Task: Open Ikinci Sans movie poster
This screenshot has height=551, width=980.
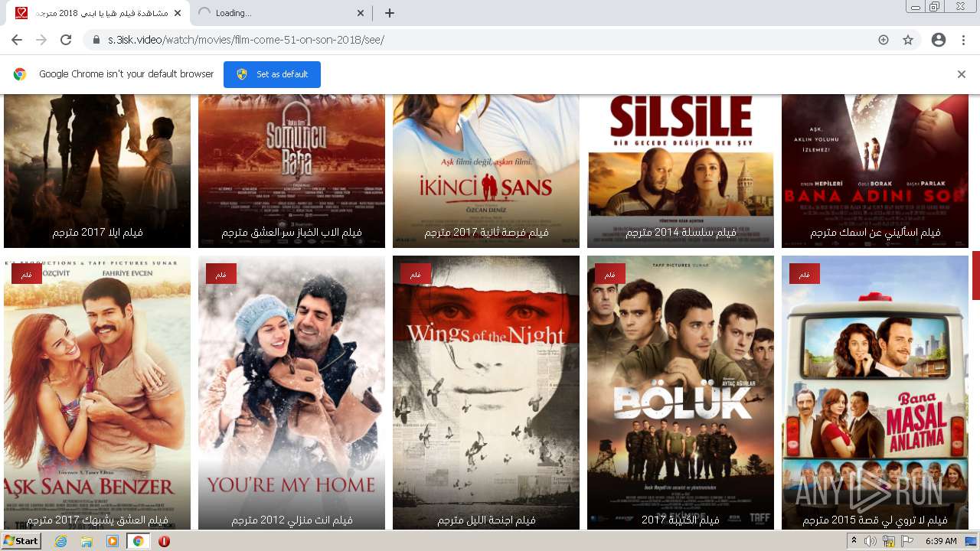Action: [486, 171]
